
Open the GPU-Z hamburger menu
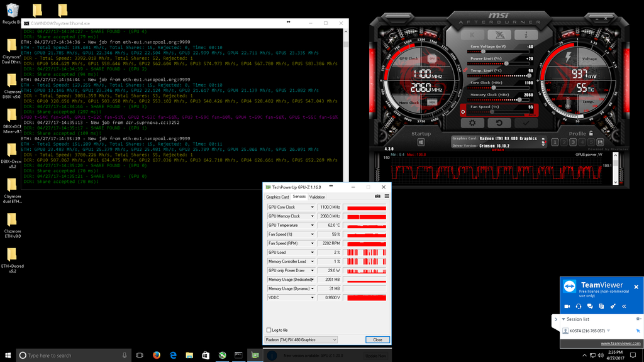point(387,197)
